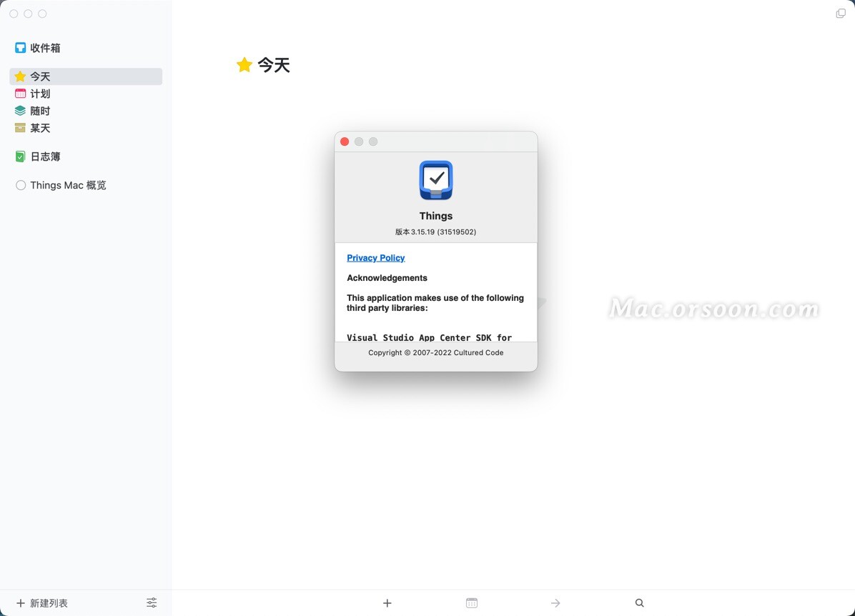Image resolution: width=855 pixels, height=616 pixels.
Task: Click the version text 3.15.19
Action: pos(435,232)
